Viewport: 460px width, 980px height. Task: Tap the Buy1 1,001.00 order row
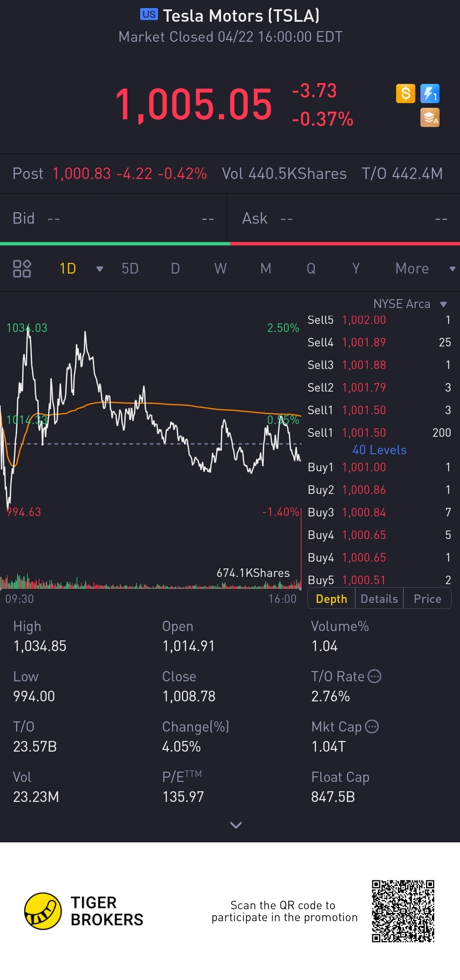pos(379,467)
